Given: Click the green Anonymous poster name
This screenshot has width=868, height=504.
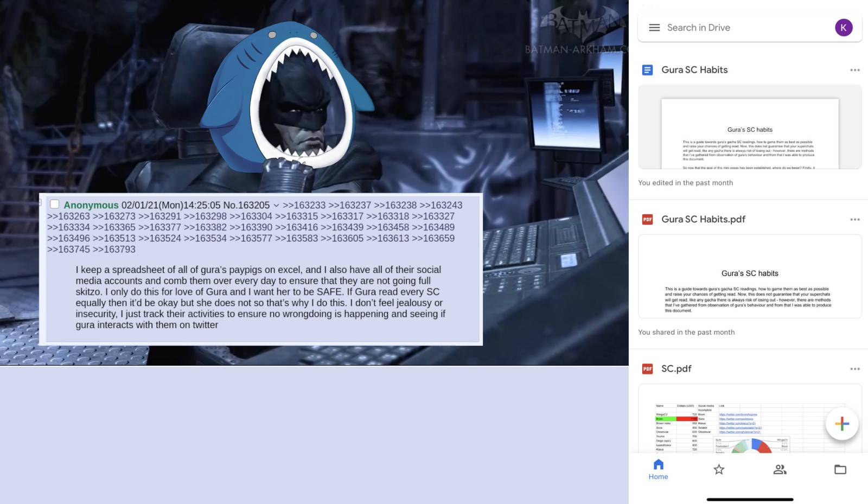Looking at the screenshot, I should pyautogui.click(x=91, y=205).
